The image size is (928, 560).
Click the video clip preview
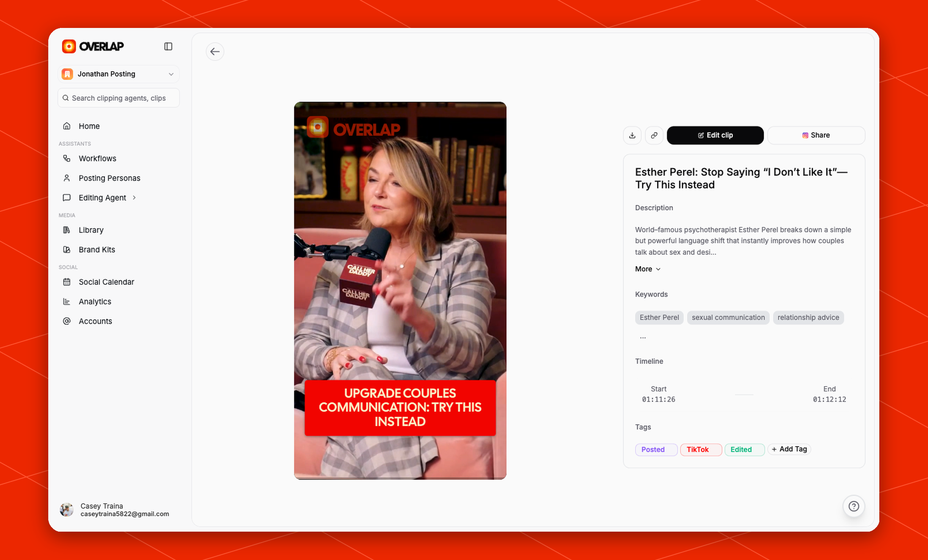pos(400,290)
